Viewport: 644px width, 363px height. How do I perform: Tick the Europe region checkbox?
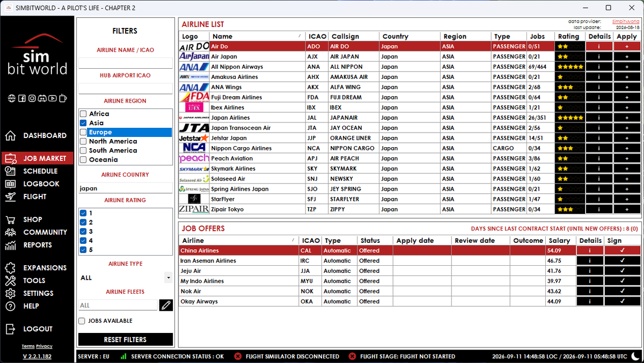click(83, 132)
